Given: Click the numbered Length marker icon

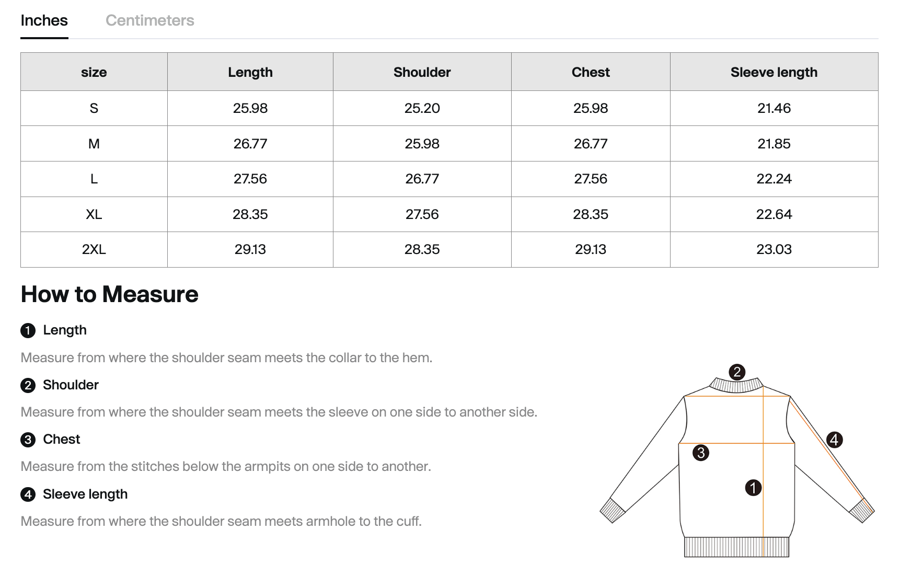Looking at the screenshot, I should tap(27, 330).
